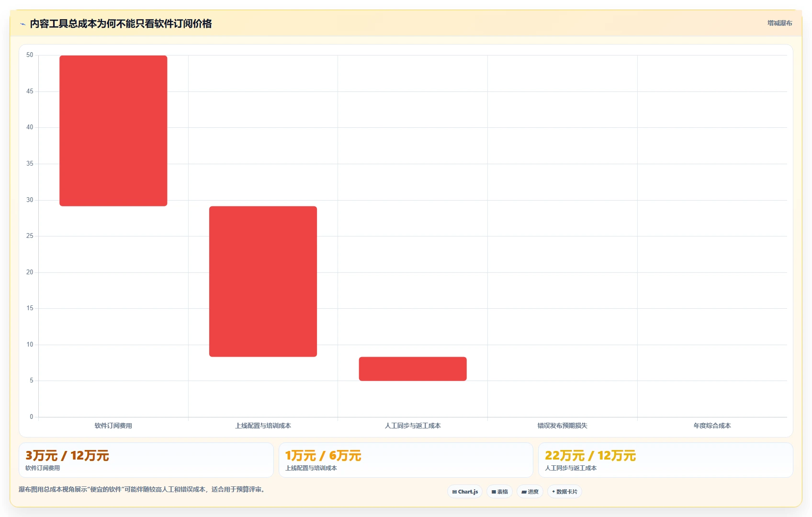Click the 1万元 / 6万元 data card
The width and height of the screenshot is (812, 517).
click(406, 460)
